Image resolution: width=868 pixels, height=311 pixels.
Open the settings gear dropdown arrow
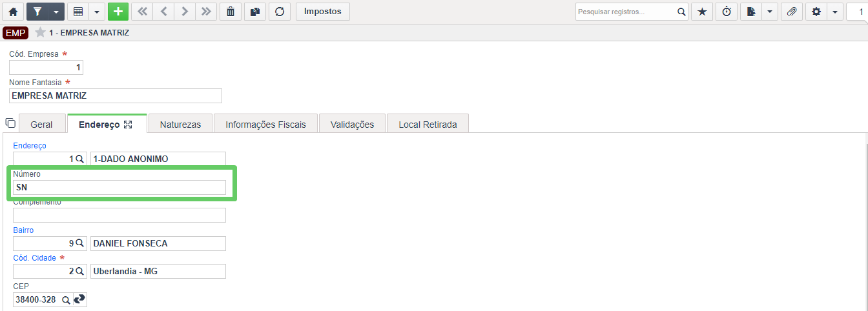coord(835,12)
